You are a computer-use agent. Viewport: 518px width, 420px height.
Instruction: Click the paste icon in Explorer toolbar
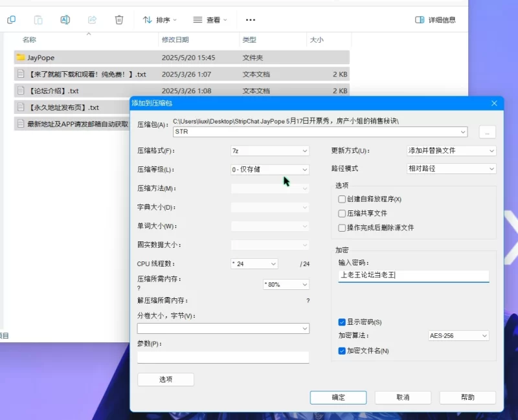coord(38,20)
